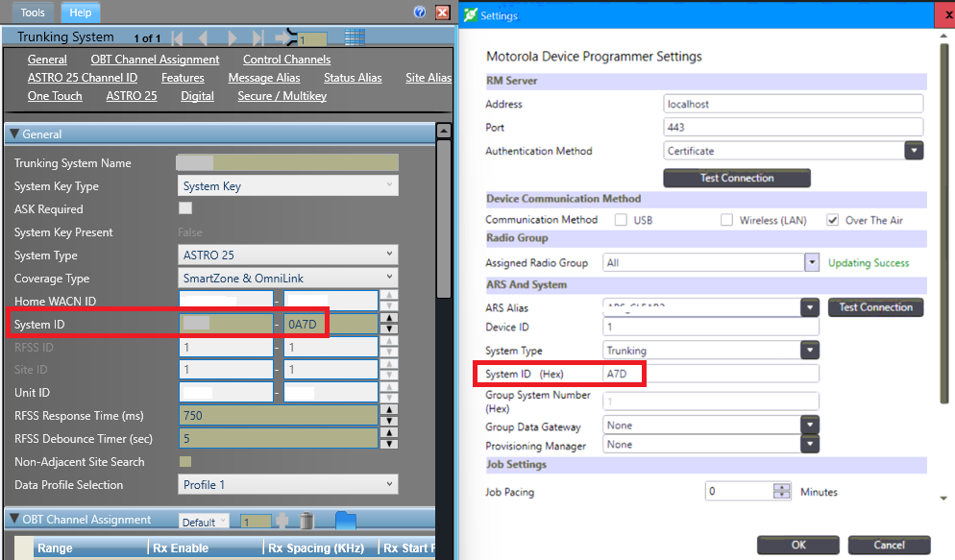This screenshot has height=560, width=955.
Task: Collapse the General section
Action: point(14,134)
